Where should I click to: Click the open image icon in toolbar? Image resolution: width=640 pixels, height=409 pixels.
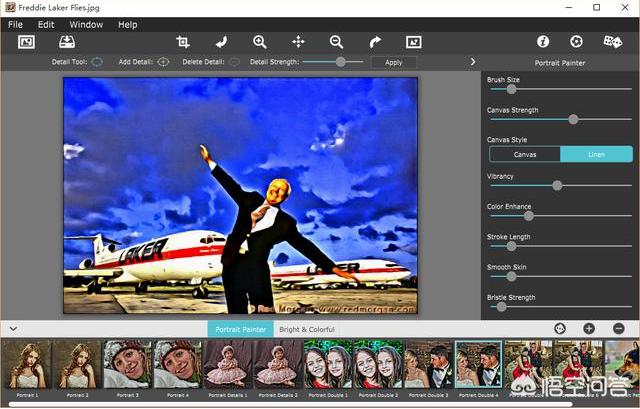(x=27, y=42)
